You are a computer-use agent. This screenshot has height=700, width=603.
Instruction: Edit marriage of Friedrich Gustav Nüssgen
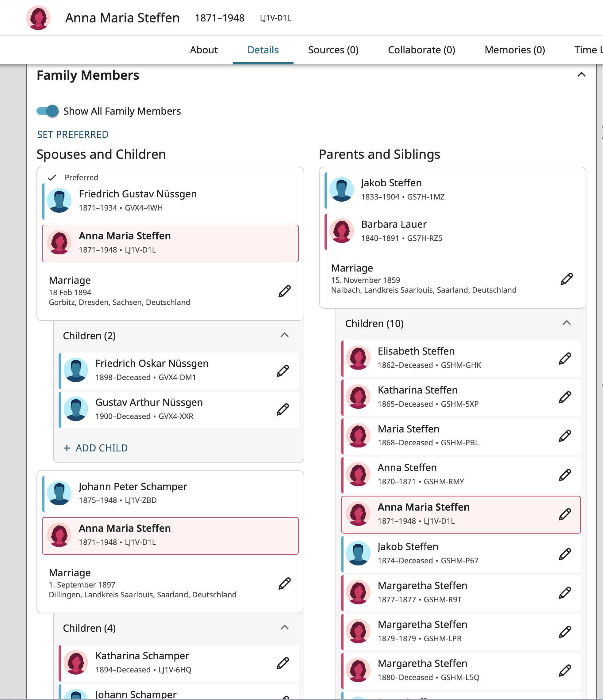tap(284, 291)
